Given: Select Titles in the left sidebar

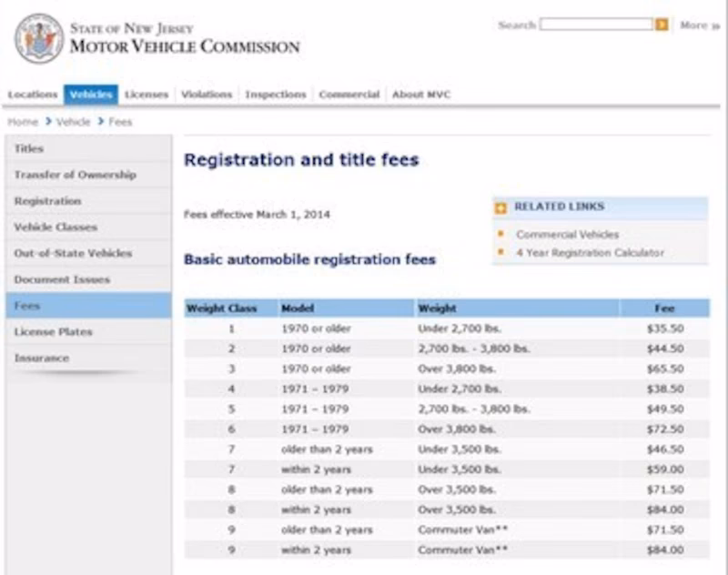Looking at the screenshot, I should pos(27,148).
